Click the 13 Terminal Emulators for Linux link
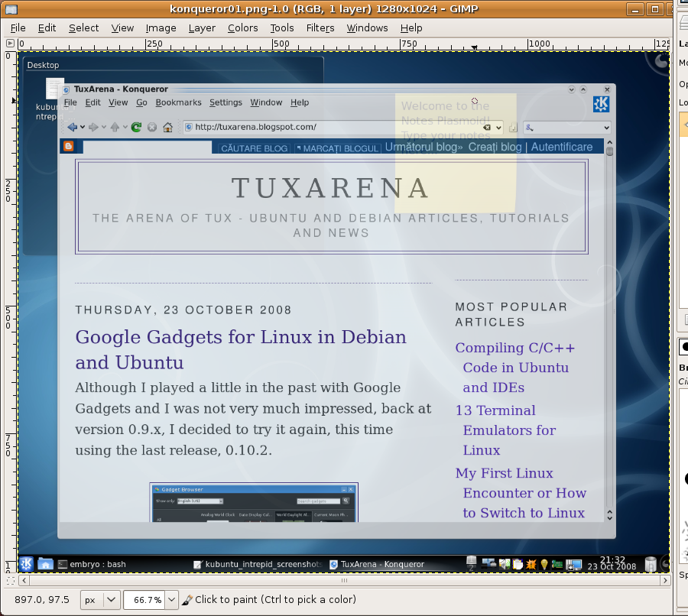 tap(505, 430)
